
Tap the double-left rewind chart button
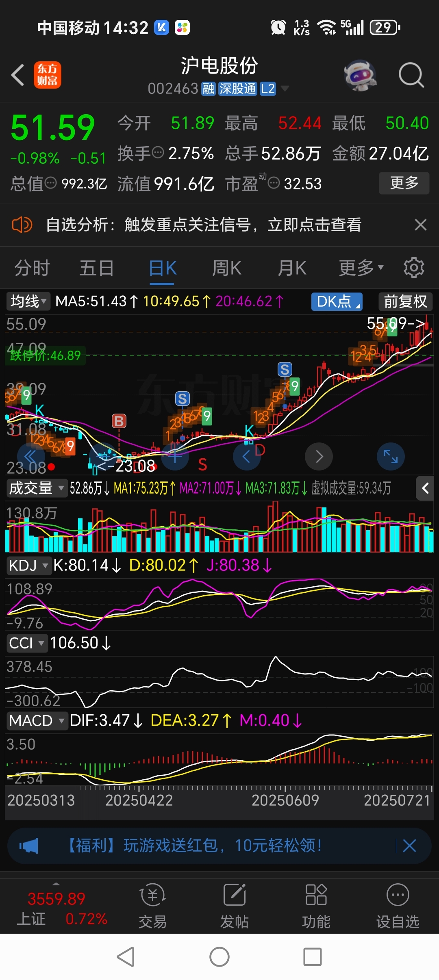point(31,457)
